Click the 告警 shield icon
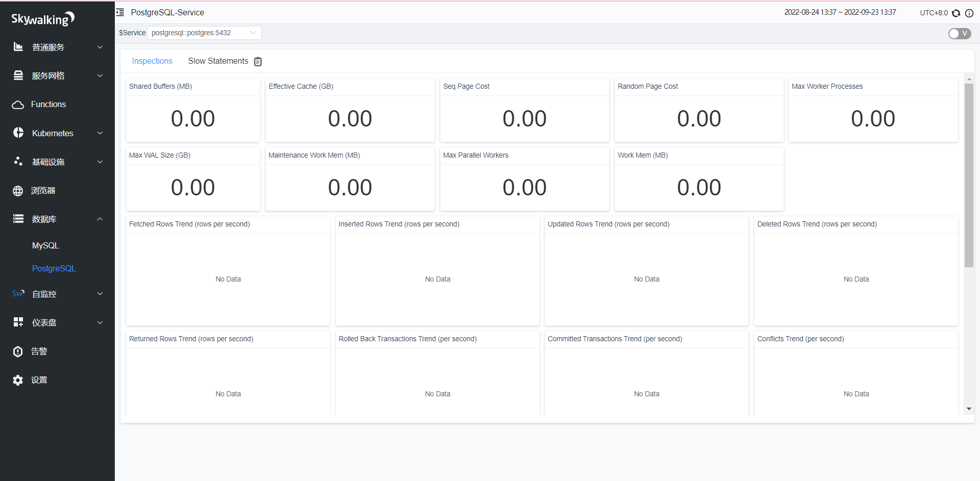Screen dimensions: 980x481 pyautogui.click(x=18, y=351)
